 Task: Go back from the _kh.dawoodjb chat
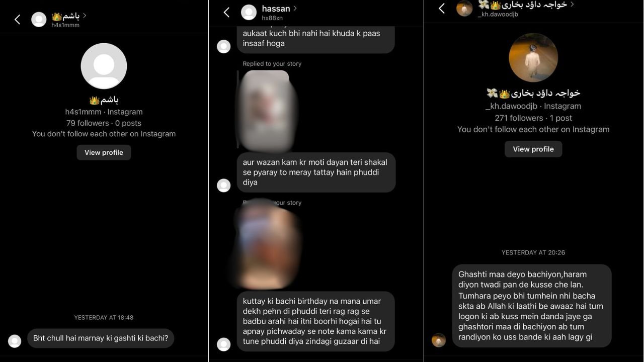[442, 9]
